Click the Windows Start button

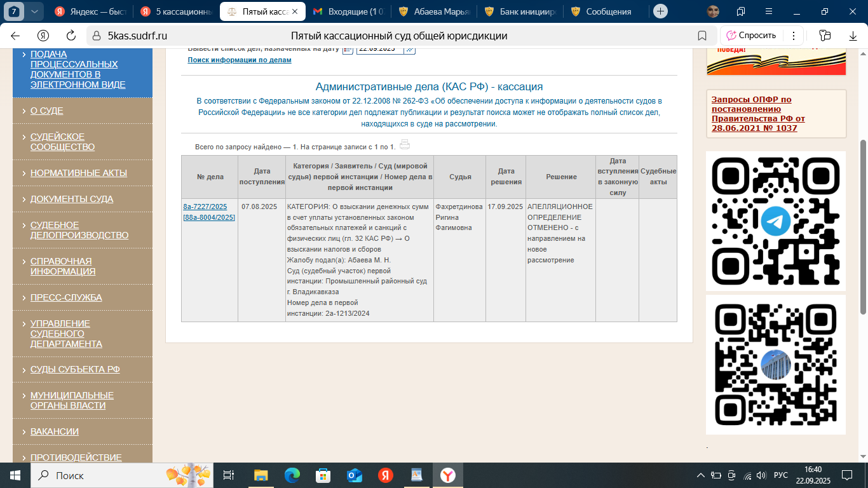pyautogui.click(x=15, y=475)
